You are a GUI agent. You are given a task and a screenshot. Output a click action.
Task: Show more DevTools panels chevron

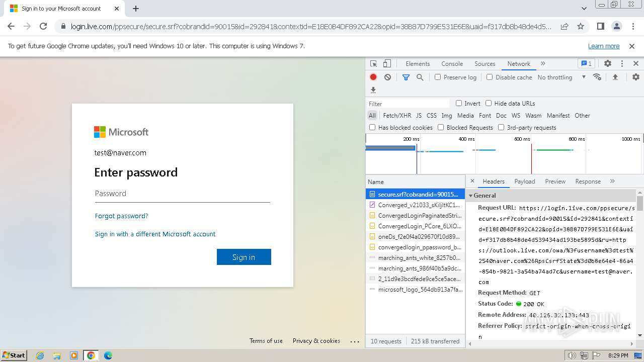click(x=543, y=64)
